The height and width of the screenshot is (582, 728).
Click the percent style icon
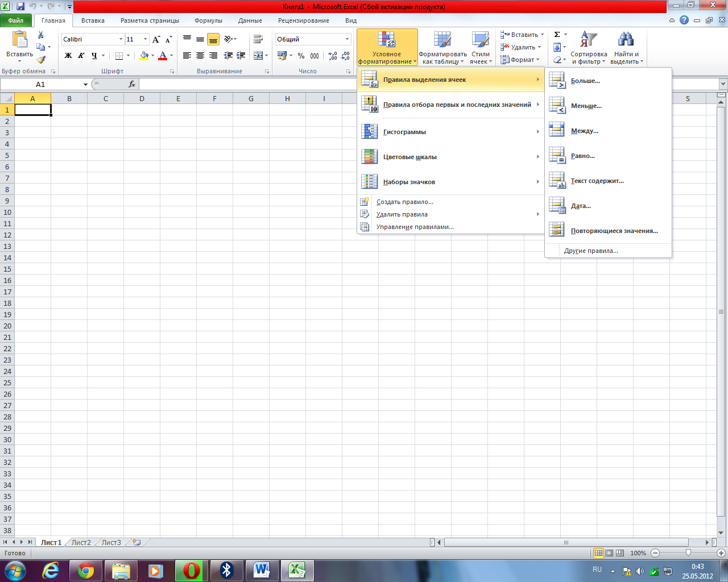pos(301,56)
